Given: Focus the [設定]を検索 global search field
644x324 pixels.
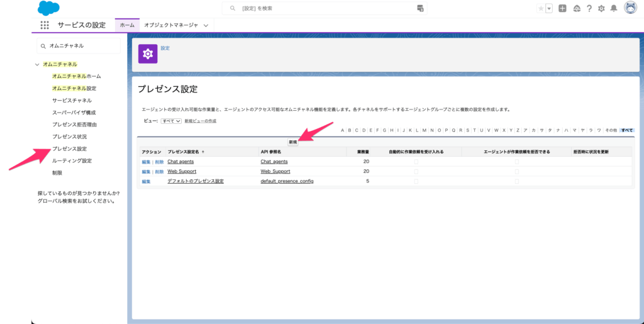Looking at the screenshot, I should (x=325, y=8).
